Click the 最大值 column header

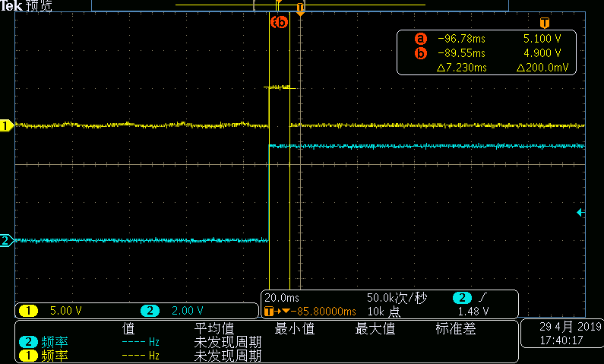pyautogui.click(x=375, y=328)
